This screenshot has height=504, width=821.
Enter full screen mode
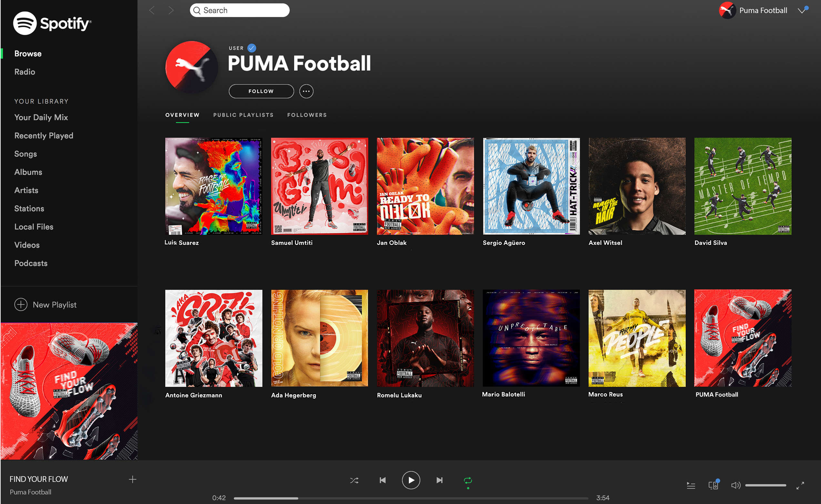pos(800,486)
